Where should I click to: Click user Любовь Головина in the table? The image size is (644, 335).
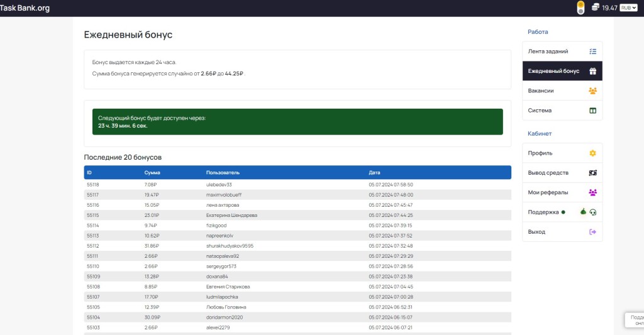226,307
